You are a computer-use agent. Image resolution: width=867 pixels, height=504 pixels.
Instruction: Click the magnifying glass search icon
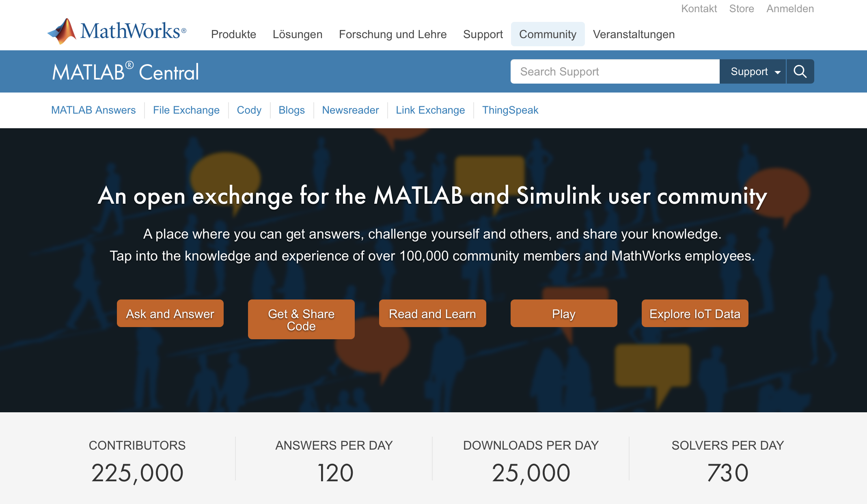(x=800, y=71)
